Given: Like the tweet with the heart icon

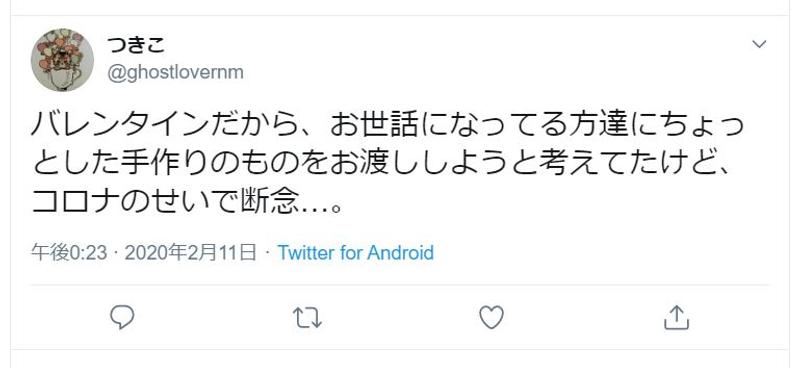Looking at the screenshot, I should coord(492,317).
